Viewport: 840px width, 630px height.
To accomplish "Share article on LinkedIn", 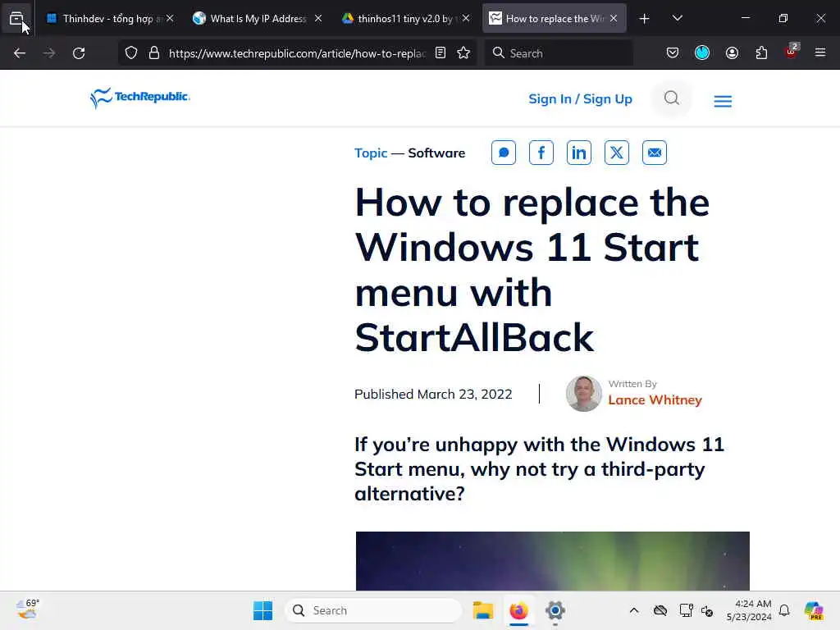I will tap(579, 153).
